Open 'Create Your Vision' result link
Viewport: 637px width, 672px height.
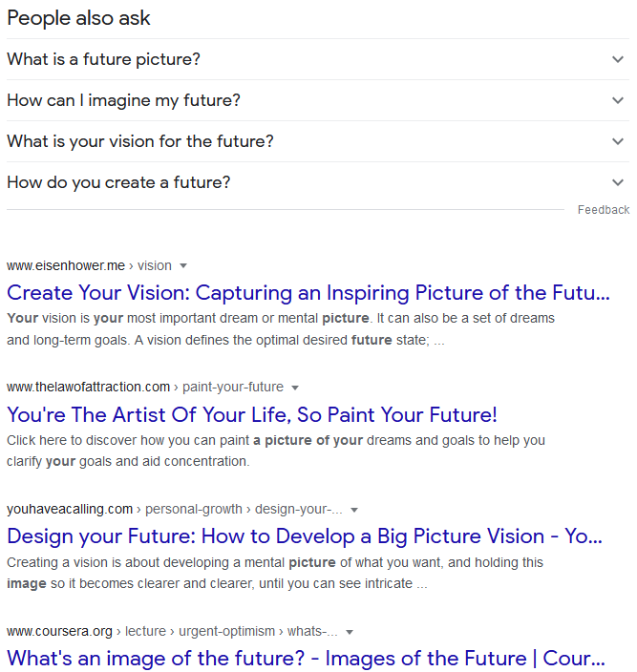tap(308, 292)
